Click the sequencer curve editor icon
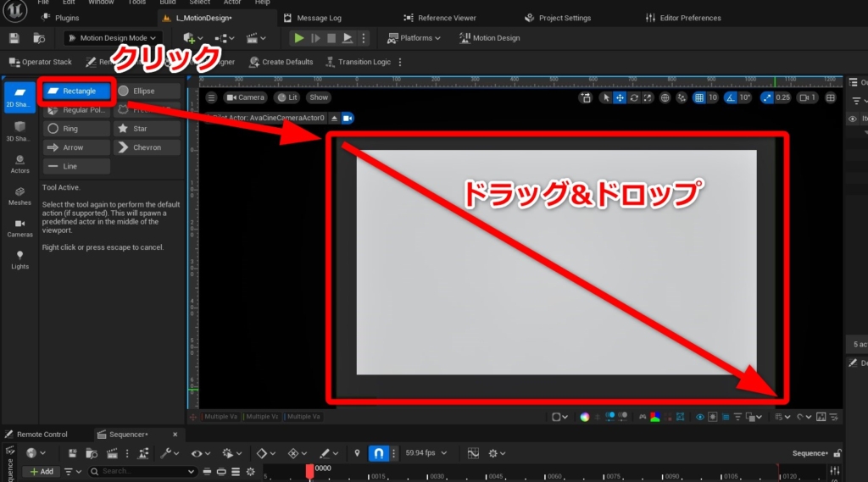Screen dimensions: 868x482 (x=473, y=453)
